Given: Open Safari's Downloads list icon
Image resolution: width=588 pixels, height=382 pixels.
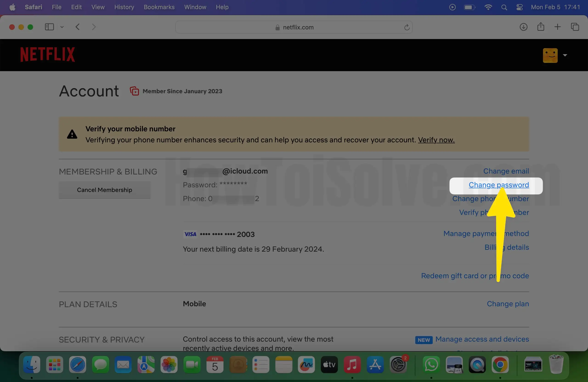Looking at the screenshot, I should (523, 27).
